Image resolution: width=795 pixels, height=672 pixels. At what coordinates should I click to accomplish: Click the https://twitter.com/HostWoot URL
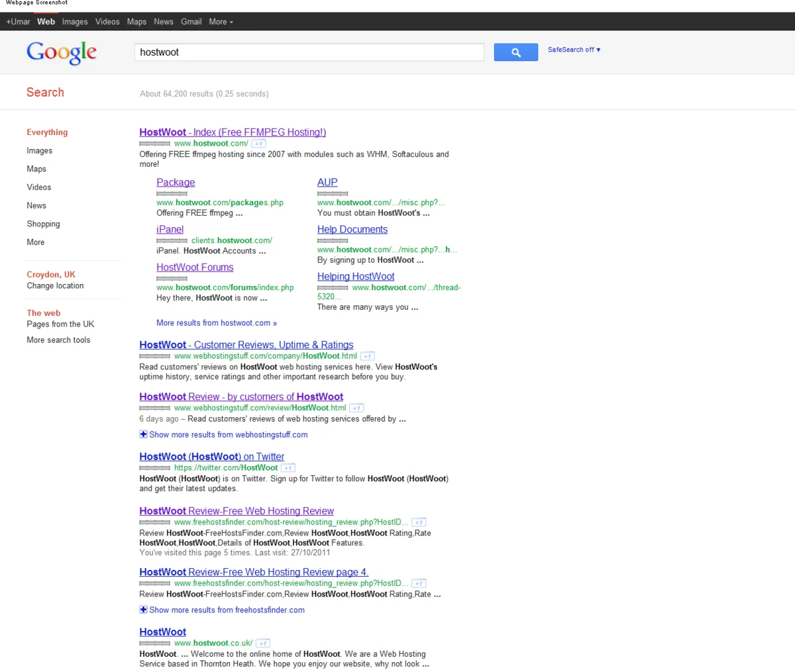(226, 468)
